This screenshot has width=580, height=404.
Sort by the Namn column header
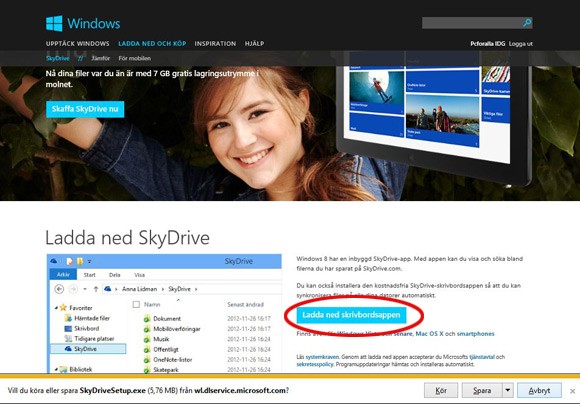tap(152, 304)
